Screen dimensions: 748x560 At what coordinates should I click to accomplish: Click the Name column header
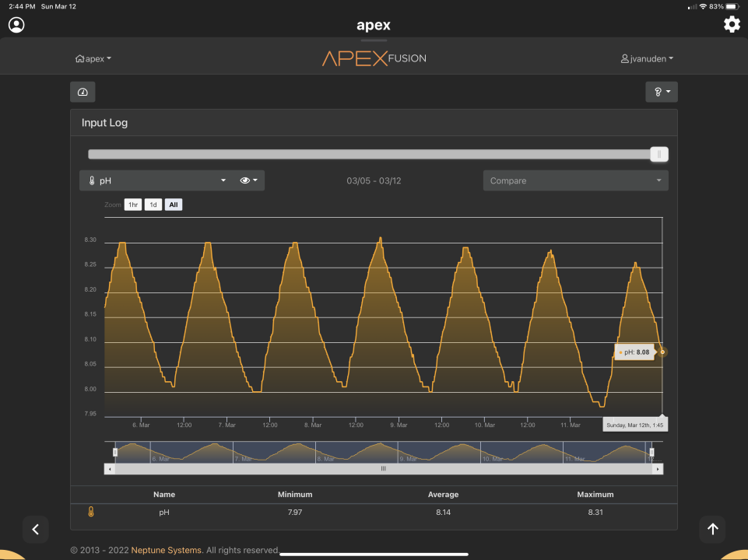pyautogui.click(x=164, y=494)
